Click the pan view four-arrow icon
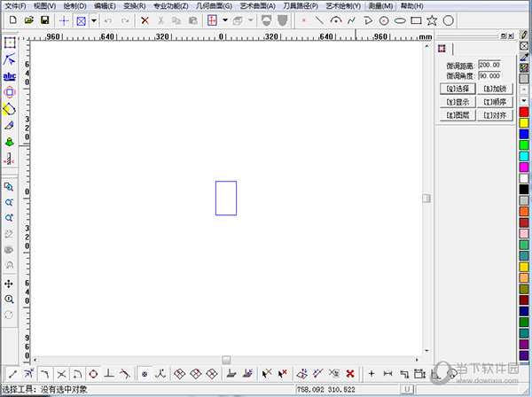Screen dimensions: 532x397 [x=9, y=284]
